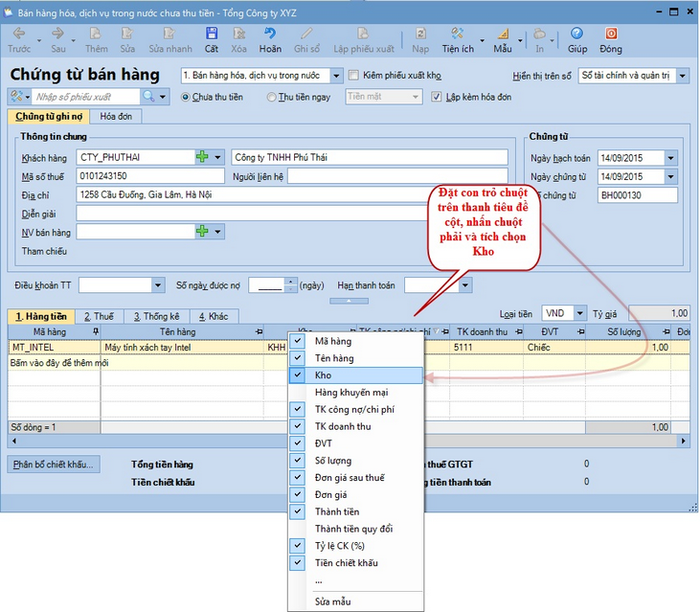Viewport: 700px width, 612px height.
Task: Open Ngày chứng từ date picker
Action: point(670,176)
